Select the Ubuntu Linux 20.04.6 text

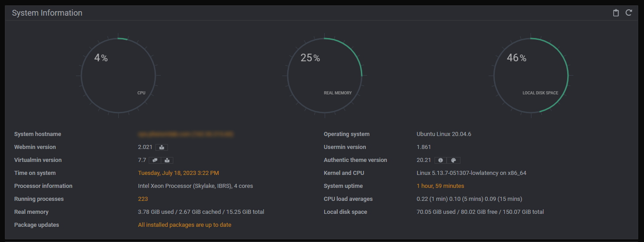(x=443, y=134)
